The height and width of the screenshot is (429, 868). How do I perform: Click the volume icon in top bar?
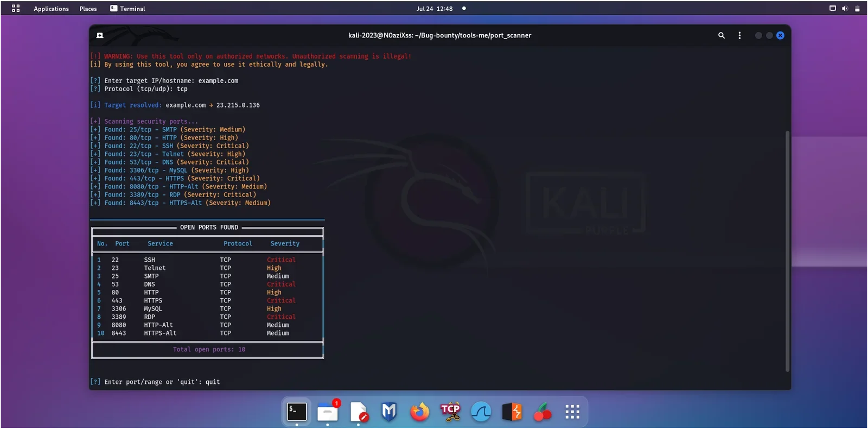(845, 8)
